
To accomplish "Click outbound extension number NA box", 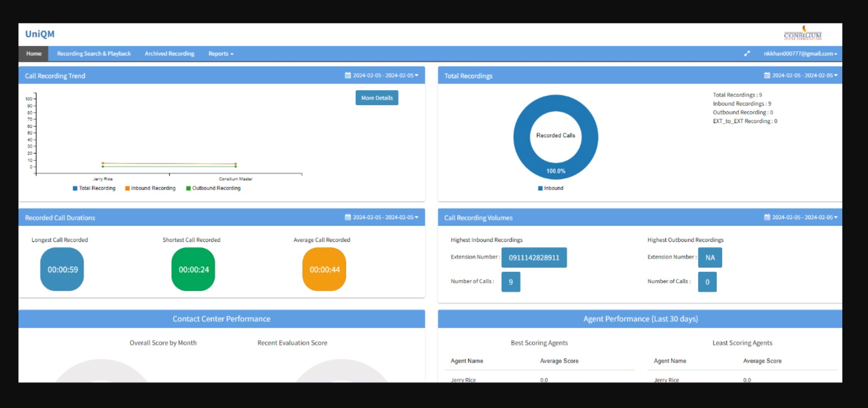I will [710, 257].
